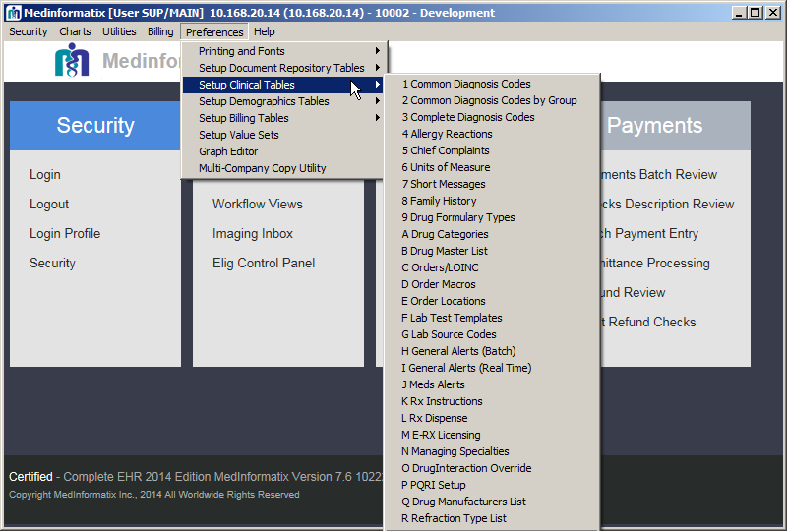
Task: Choose P PQRI Setup
Action: 492,485
